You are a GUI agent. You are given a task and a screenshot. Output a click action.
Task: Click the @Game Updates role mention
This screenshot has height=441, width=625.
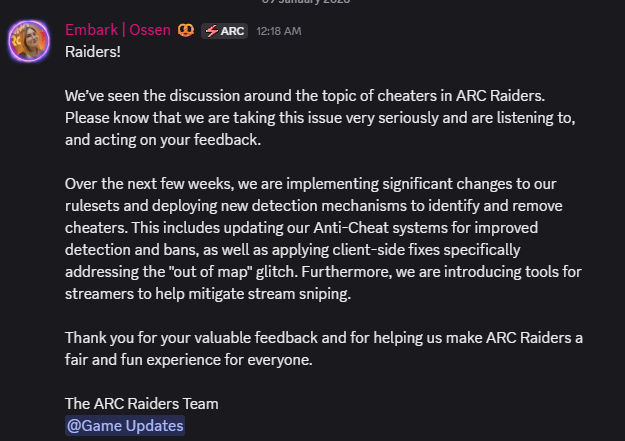[125, 425]
